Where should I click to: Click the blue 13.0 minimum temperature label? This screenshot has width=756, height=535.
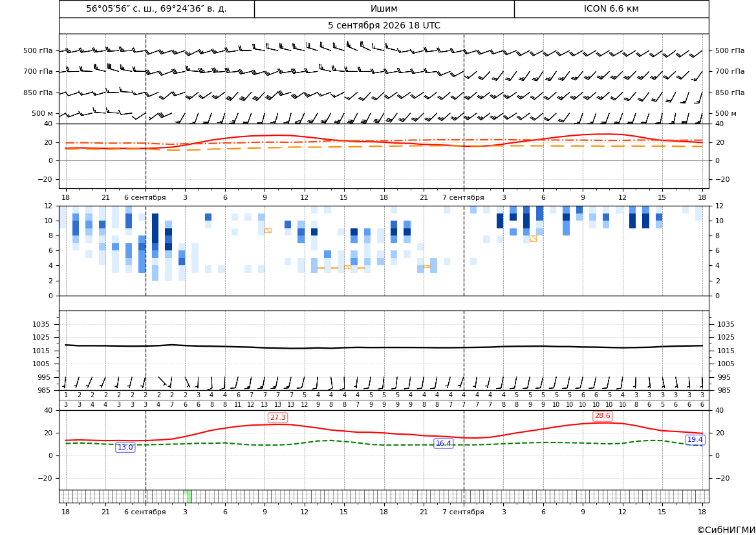point(125,447)
